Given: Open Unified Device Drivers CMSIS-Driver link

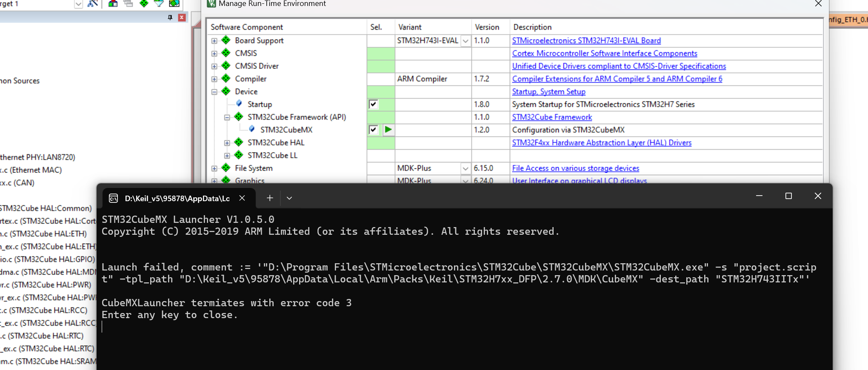Looking at the screenshot, I should [x=619, y=66].
